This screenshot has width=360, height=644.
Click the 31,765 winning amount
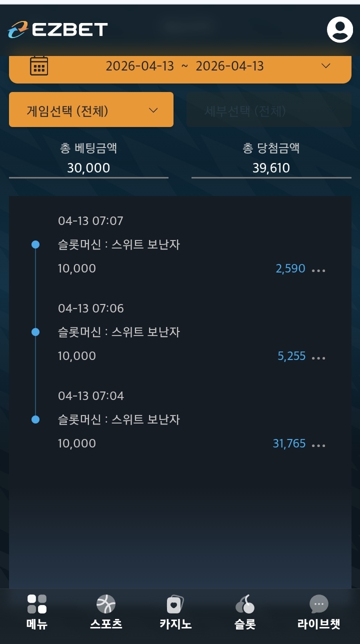click(x=289, y=443)
